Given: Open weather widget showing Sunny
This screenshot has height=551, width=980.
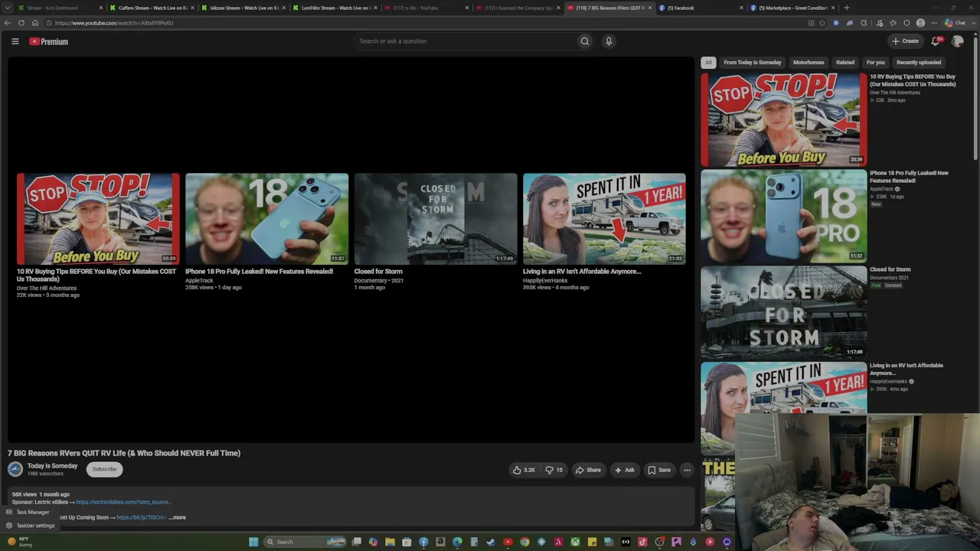Looking at the screenshot, I should [x=18, y=541].
